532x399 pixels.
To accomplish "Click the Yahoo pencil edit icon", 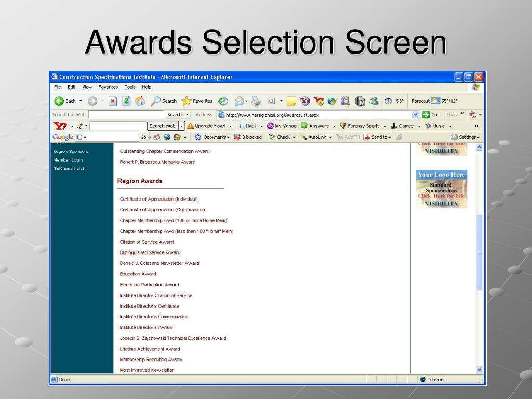I will point(80,126).
